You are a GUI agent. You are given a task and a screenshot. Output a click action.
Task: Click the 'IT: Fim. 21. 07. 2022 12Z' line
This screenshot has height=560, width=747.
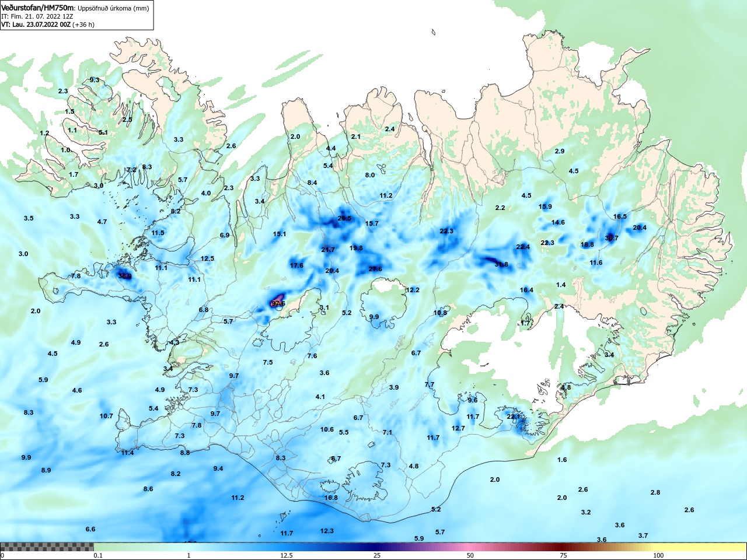coord(37,16)
